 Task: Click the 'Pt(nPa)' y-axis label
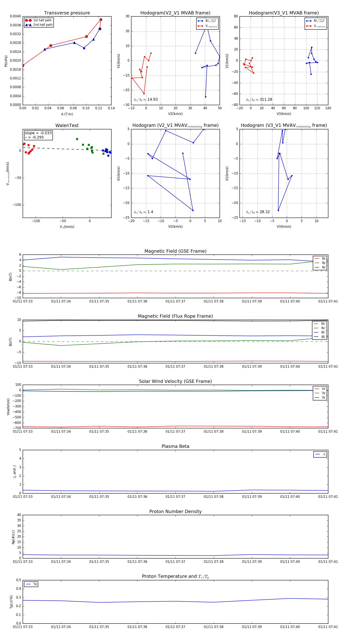point(6,61)
